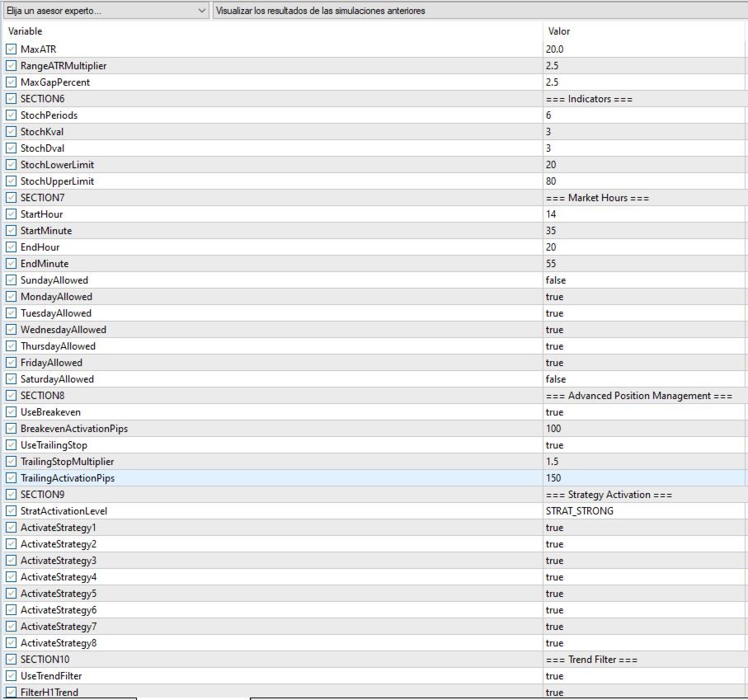Toggle the ActivateStrategy5 checkbox
The height and width of the screenshot is (700, 748).
(x=11, y=593)
